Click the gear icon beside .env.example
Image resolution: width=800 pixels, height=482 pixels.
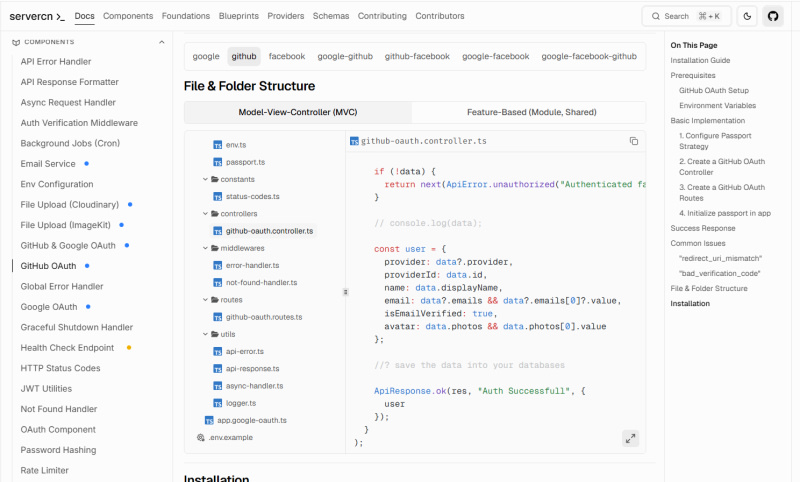click(201, 438)
